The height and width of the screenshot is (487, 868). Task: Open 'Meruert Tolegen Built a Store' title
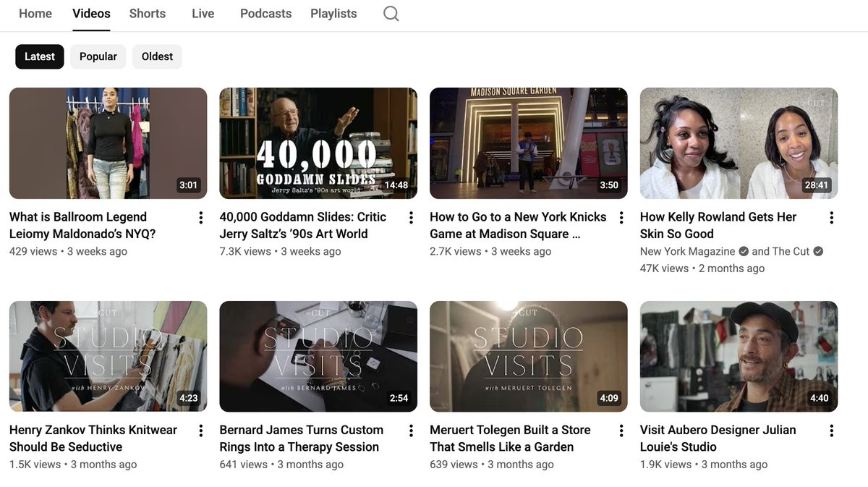(510, 438)
